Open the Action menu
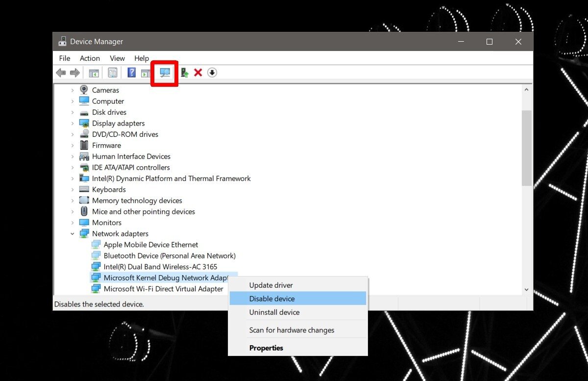This screenshot has height=381, width=588. [x=90, y=58]
